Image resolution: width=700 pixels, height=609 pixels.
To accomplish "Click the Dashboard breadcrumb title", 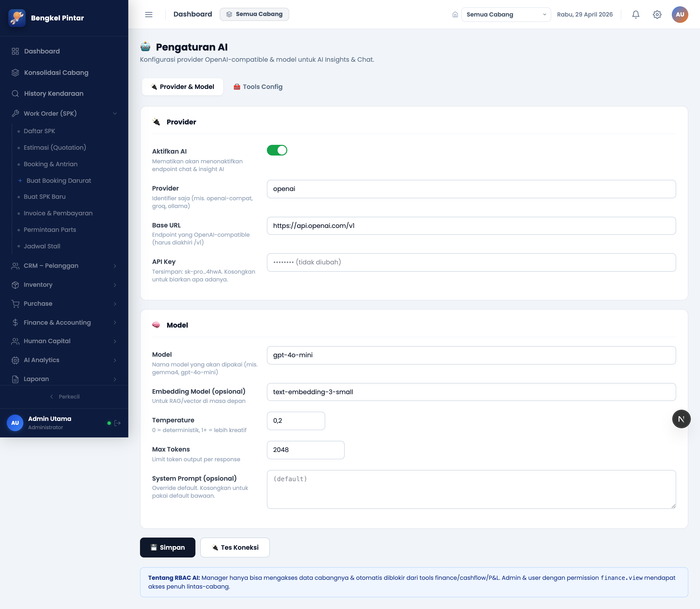I will (193, 14).
